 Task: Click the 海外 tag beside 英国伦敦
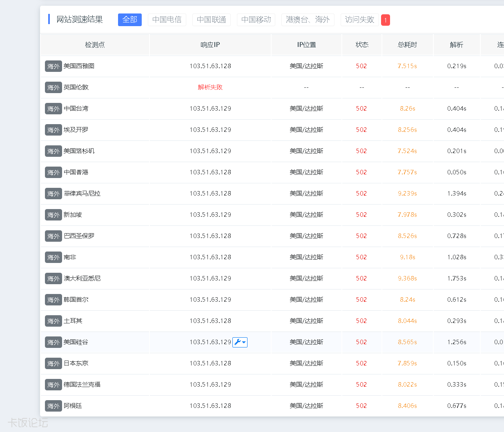[x=54, y=87]
